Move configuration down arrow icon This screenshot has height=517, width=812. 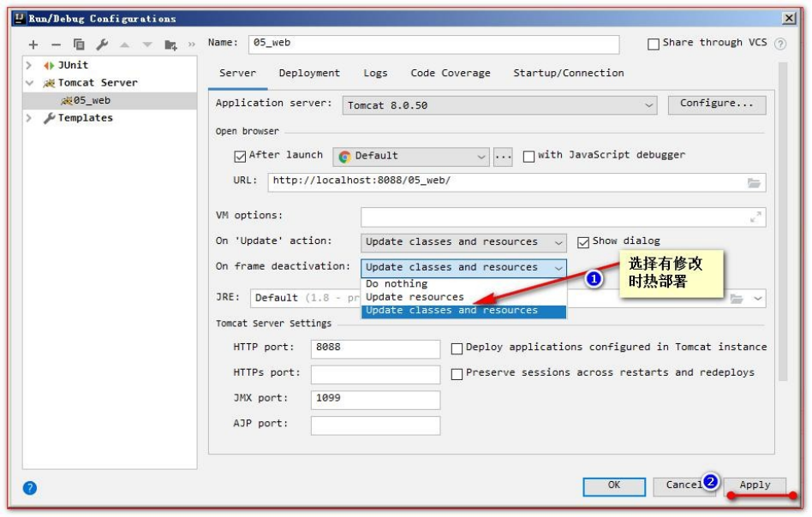147,45
